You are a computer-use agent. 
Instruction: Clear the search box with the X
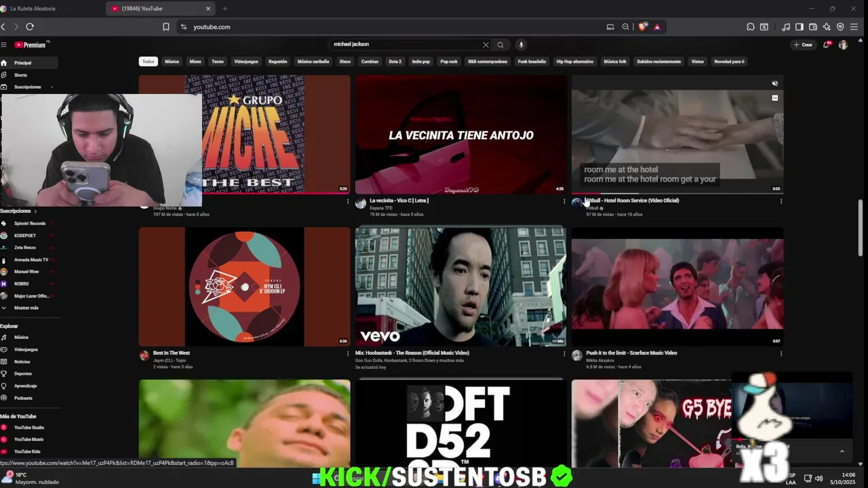(486, 45)
